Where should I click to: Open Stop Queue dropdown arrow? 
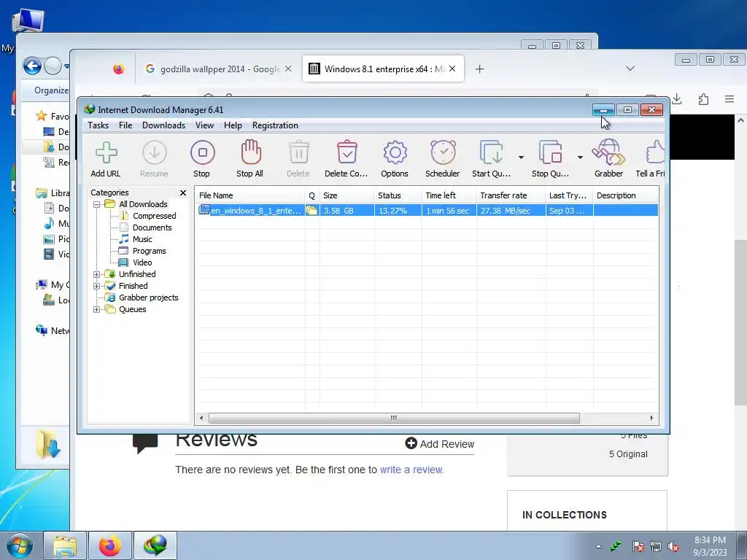(x=580, y=157)
